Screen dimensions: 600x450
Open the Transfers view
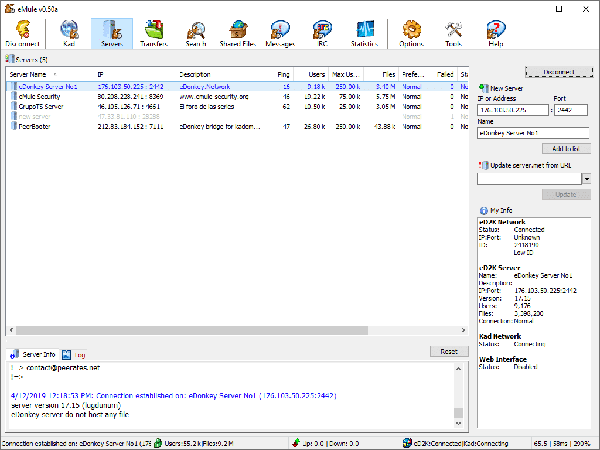(154, 33)
